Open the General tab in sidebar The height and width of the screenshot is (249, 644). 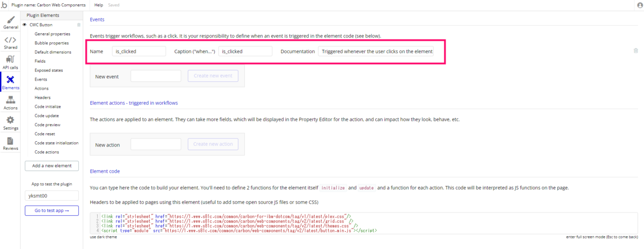[10, 21]
